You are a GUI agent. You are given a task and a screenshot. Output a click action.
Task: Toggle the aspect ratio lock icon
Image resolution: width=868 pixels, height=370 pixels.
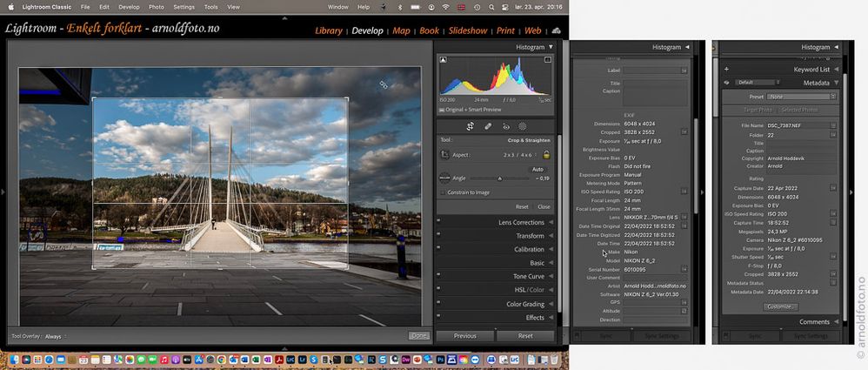[546, 155]
